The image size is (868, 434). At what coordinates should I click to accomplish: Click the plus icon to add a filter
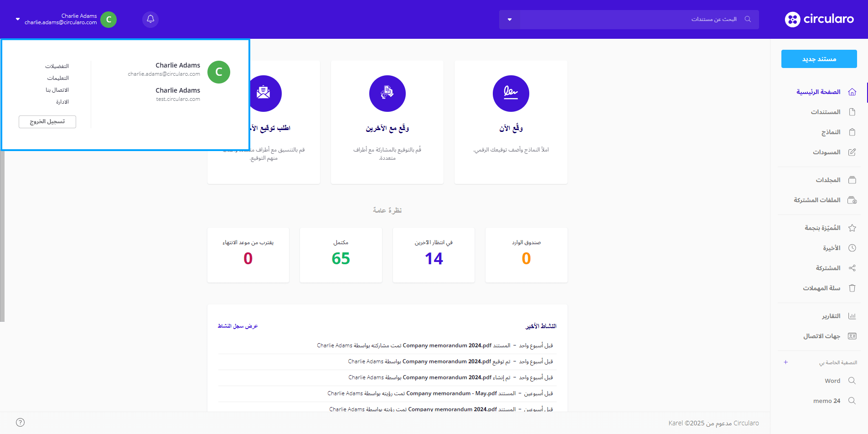click(785, 362)
